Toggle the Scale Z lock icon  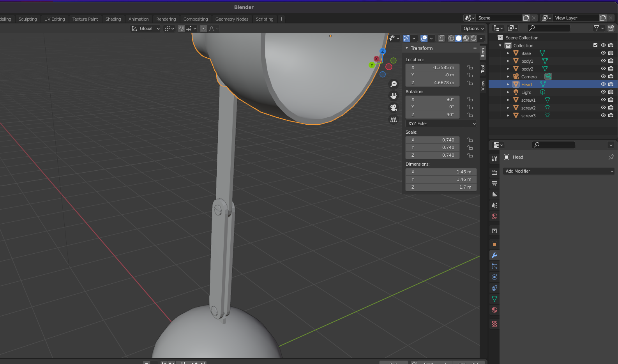pyautogui.click(x=470, y=155)
